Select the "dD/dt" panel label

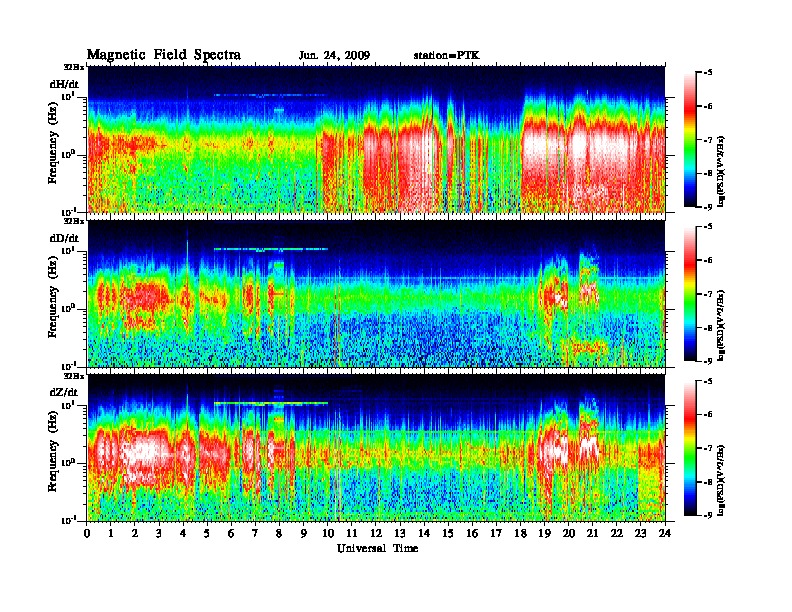(64, 238)
